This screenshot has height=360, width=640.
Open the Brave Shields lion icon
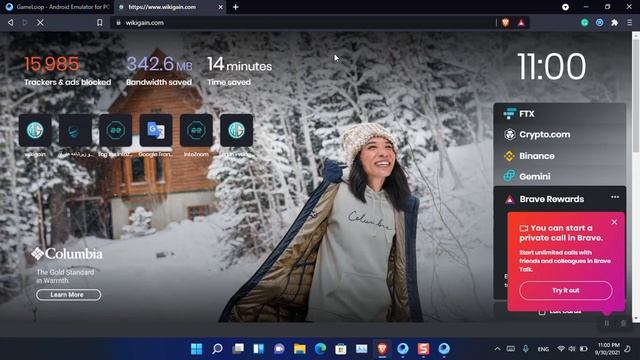[505, 23]
